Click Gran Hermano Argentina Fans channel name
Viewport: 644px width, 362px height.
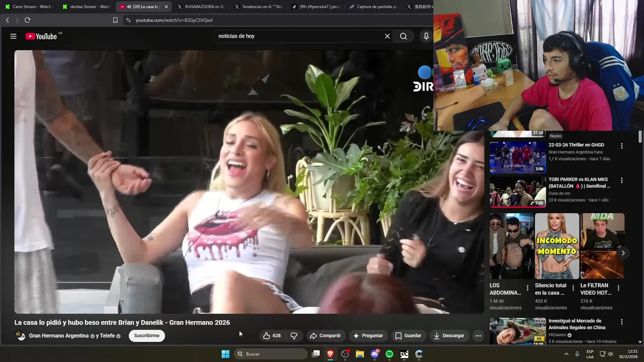click(x=576, y=152)
